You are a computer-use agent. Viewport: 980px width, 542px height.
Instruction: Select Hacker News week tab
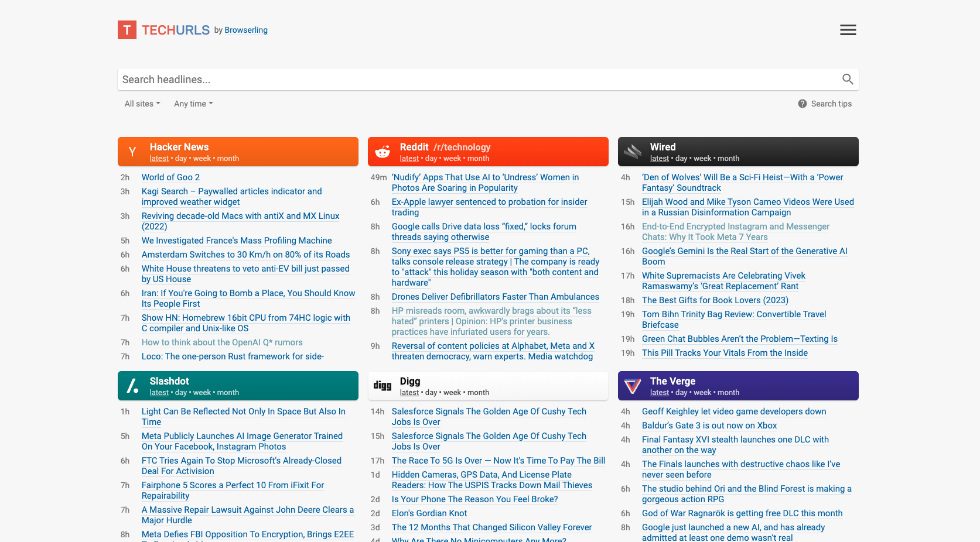click(x=202, y=159)
